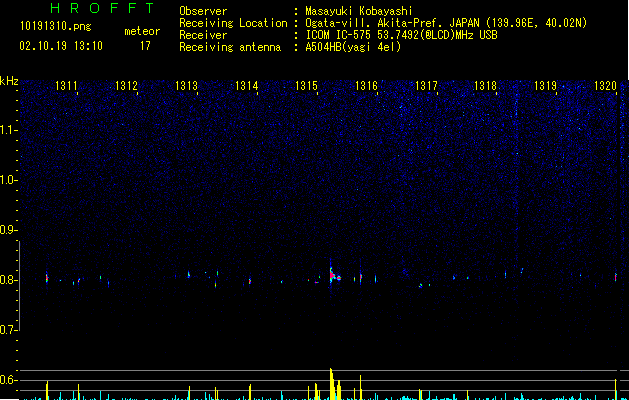Viewport: 629px width, 400px height.
Task: Click the 0.9 kHz frequency label
Action: point(9,230)
